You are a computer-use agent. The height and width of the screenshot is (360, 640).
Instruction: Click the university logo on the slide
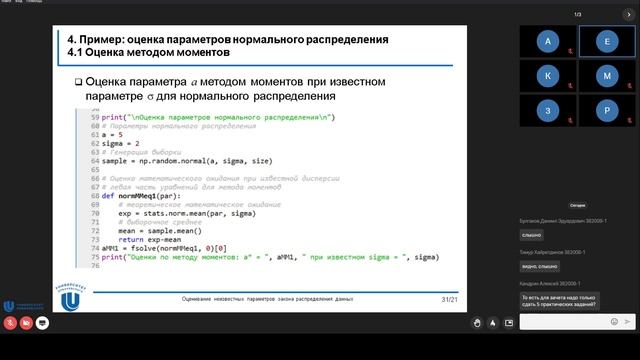tap(70, 297)
